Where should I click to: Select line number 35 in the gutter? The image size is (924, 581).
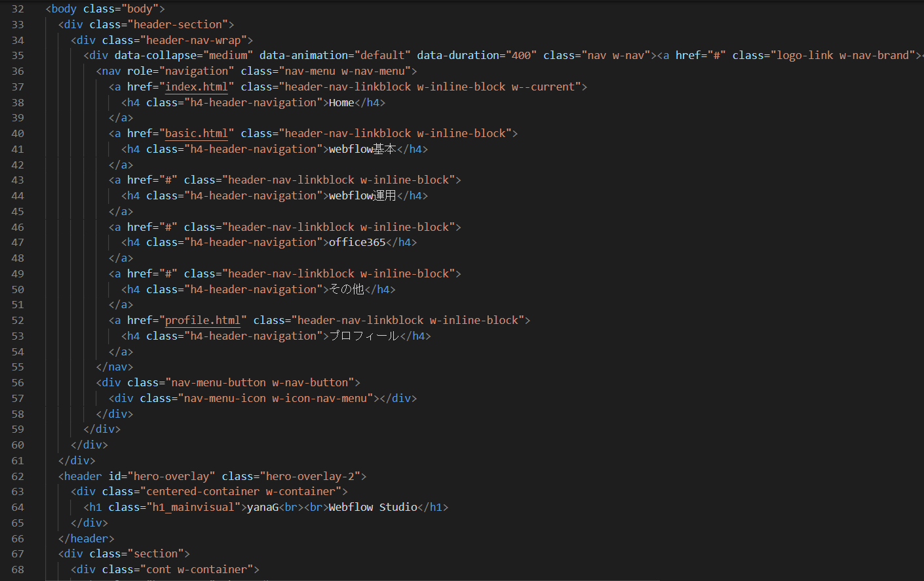tap(18, 56)
